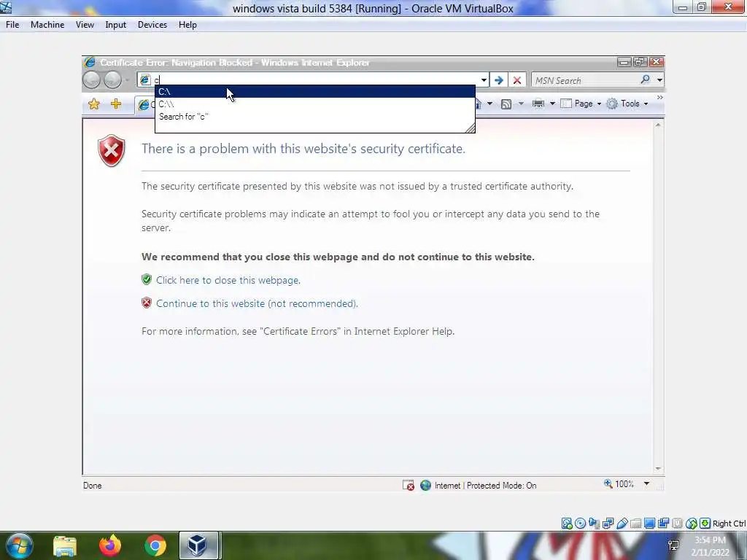Image resolution: width=747 pixels, height=560 pixels.
Task: Click the red shield certificate error icon
Action: [112, 150]
